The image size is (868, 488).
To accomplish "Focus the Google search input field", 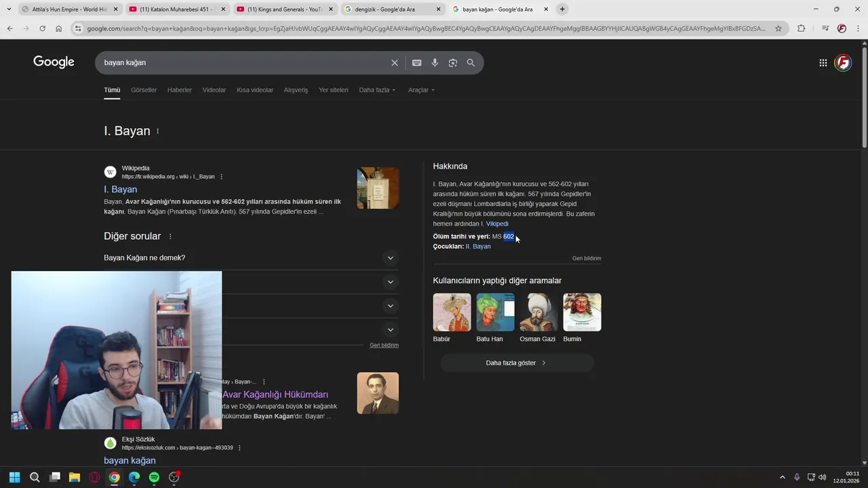I will click(244, 62).
